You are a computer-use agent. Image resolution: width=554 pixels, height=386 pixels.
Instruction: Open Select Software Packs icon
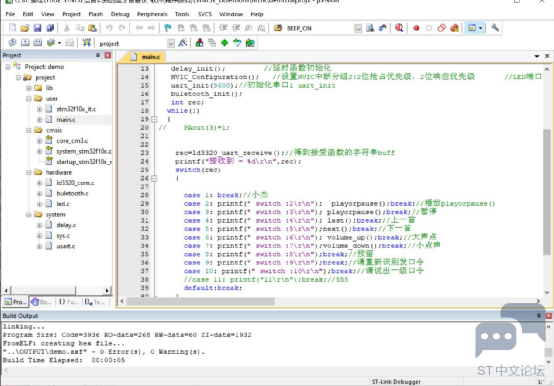237,43
